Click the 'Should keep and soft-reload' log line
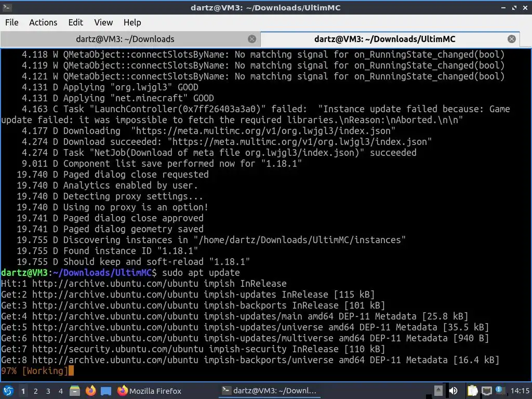This screenshot has width=532, height=399. coord(134,262)
